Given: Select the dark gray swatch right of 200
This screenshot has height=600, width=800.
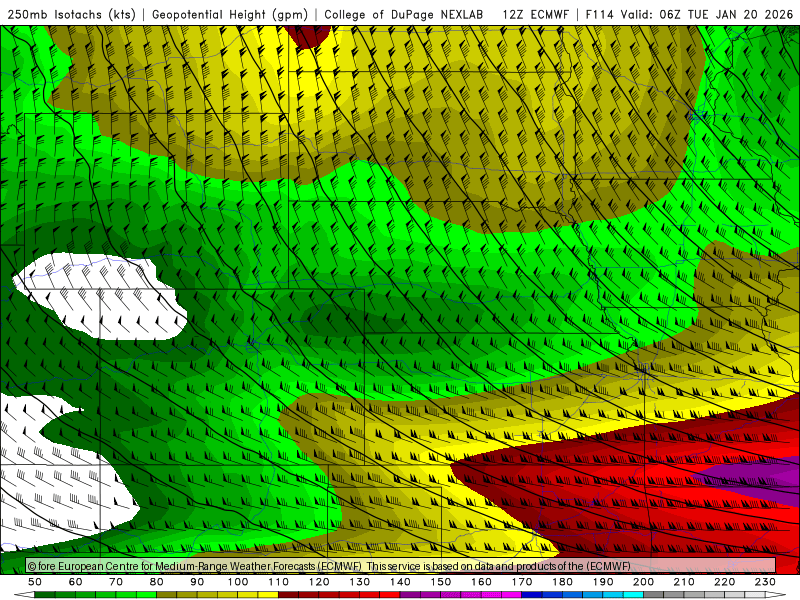Looking at the screenshot, I should point(654,595).
